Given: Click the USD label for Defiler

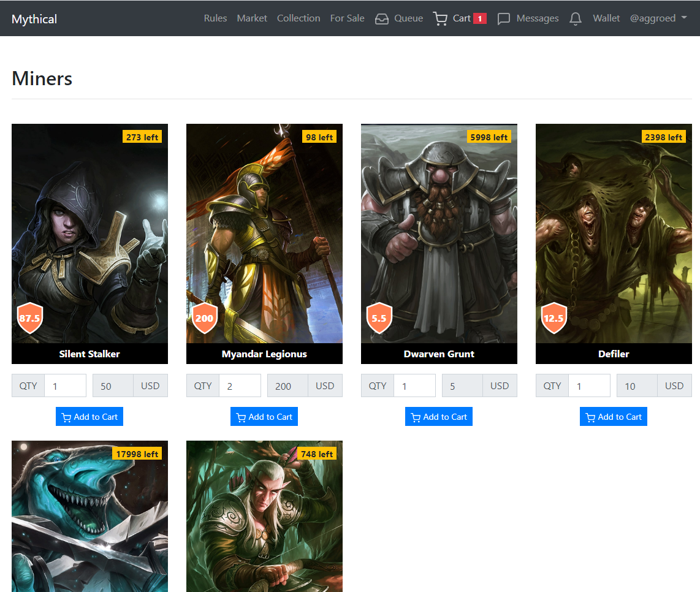Looking at the screenshot, I should point(674,385).
